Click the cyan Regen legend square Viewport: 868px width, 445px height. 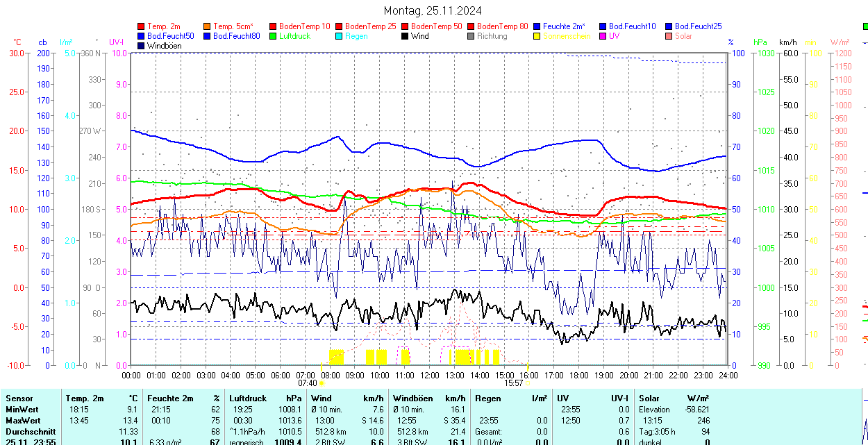pos(340,36)
